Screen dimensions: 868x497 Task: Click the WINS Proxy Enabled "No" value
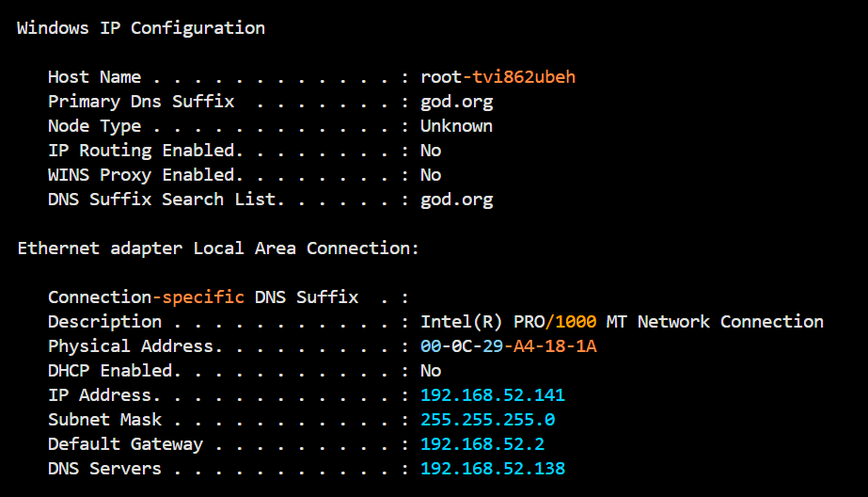coord(431,175)
